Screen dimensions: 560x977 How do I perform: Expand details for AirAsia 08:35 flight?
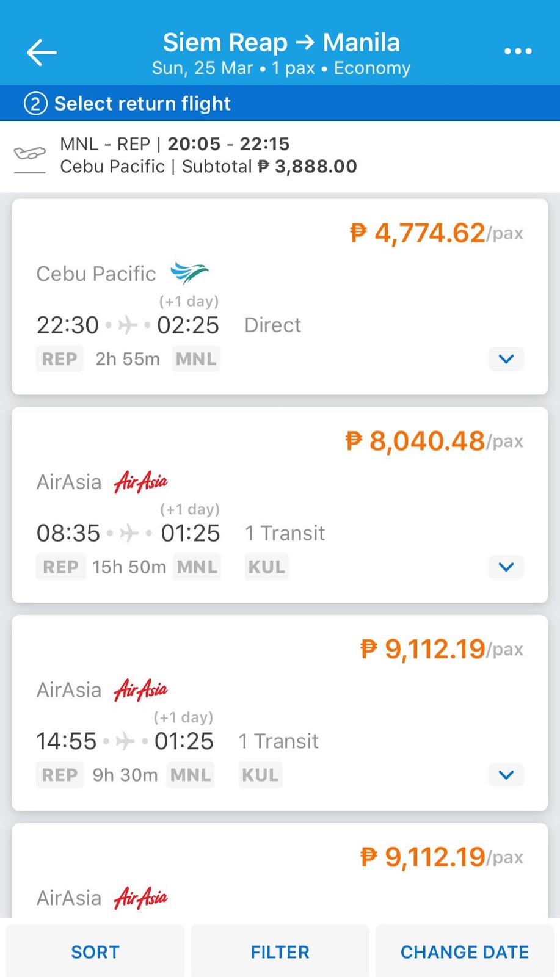pyautogui.click(x=506, y=567)
